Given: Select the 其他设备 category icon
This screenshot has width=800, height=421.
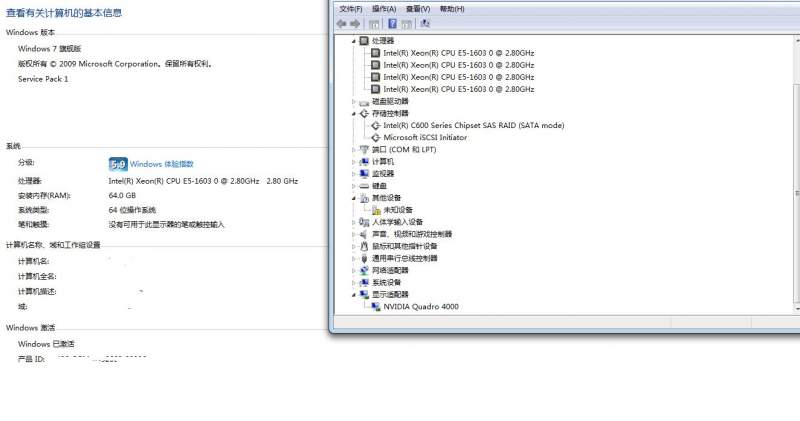Looking at the screenshot, I should [364, 198].
